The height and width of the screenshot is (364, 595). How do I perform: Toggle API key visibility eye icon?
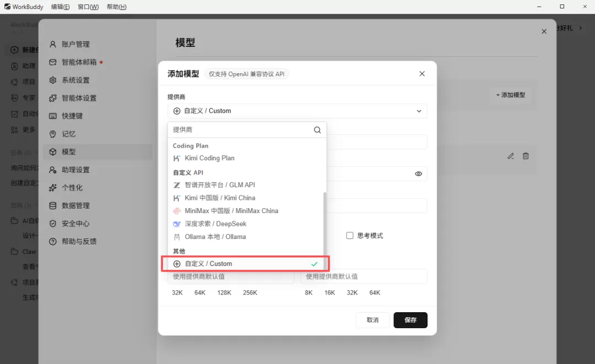pos(418,173)
